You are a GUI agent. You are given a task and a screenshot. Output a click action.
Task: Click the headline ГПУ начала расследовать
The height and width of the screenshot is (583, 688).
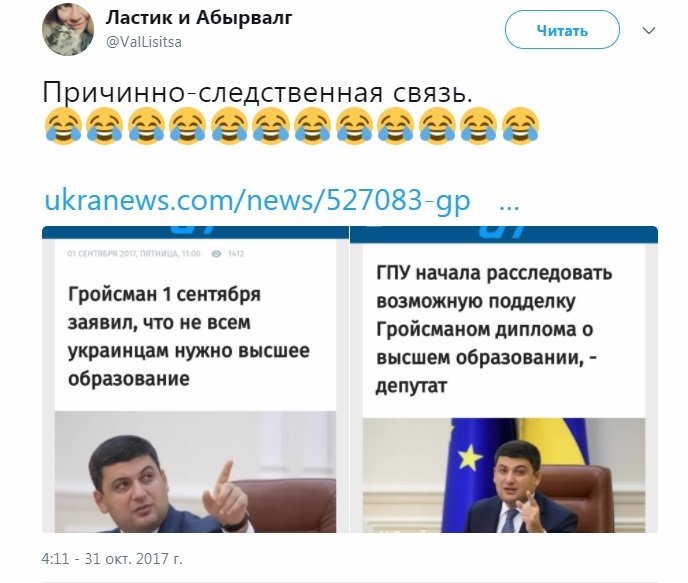point(494,329)
